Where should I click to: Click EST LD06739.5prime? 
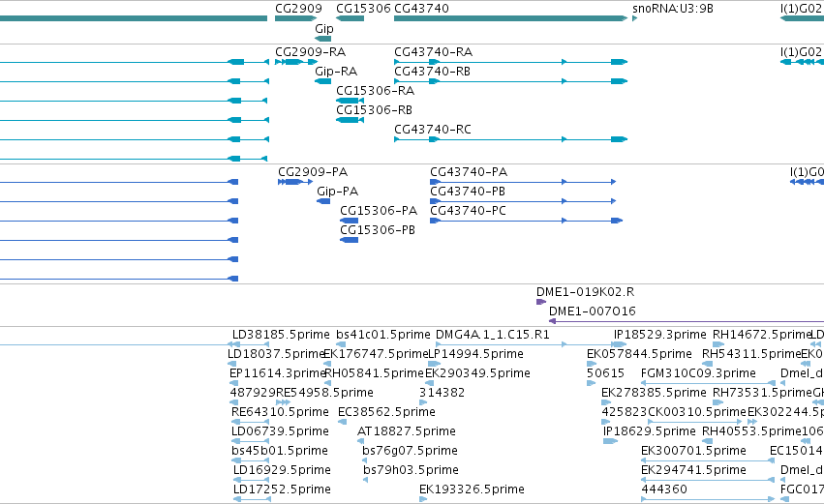tap(280, 432)
